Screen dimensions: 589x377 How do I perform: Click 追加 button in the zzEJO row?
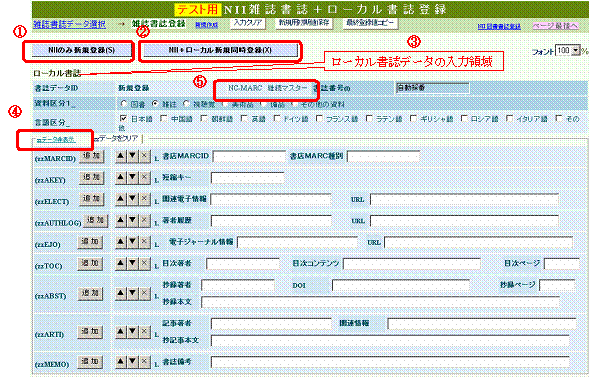coord(90,242)
